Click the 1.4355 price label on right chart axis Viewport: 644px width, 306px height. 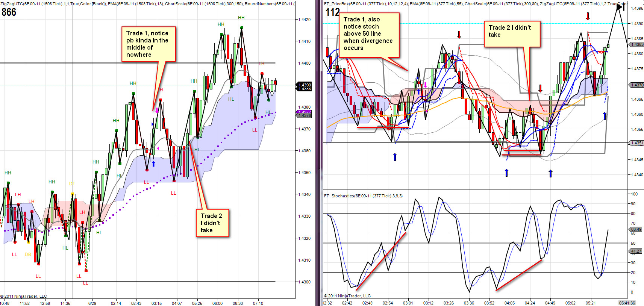coord(637,129)
